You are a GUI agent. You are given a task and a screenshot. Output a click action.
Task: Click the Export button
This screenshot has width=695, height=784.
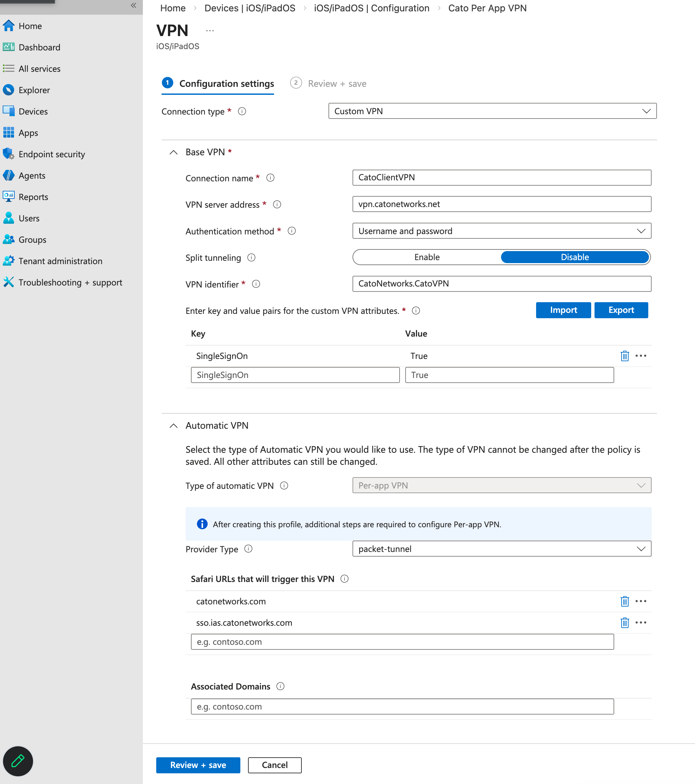point(621,310)
